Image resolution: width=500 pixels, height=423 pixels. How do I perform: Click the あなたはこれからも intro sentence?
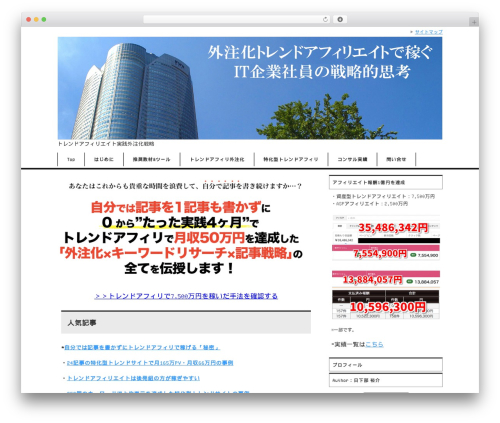pyautogui.click(x=185, y=186)
